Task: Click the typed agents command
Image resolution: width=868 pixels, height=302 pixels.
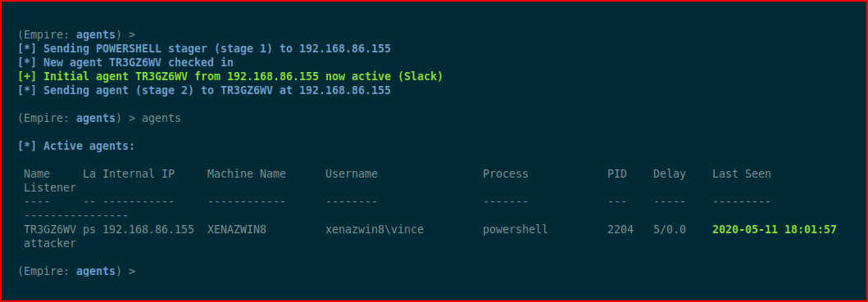Action: (161, 118)
